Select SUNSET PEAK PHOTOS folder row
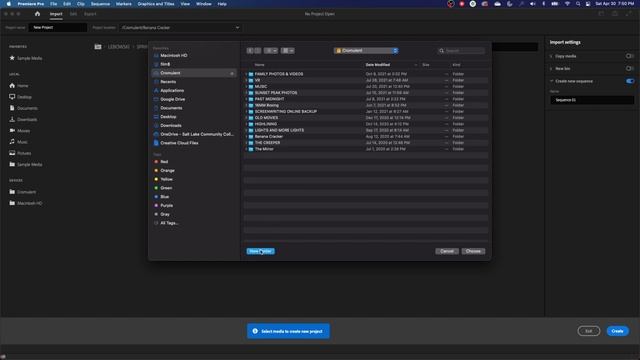Screen dimensions: 640x360 tap(366, 93)
